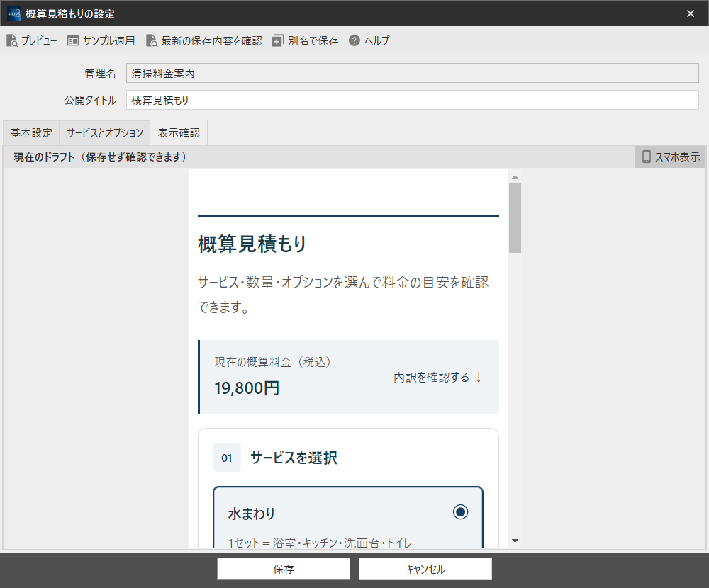Select the 表示確認 tab
709x588 pixels.
[179, 133]
